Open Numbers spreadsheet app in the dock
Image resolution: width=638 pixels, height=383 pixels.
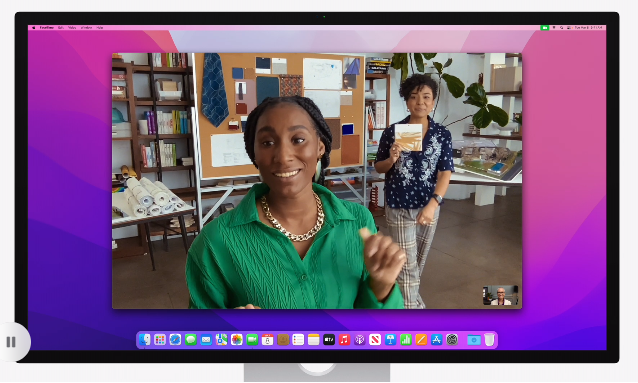(406, 340)
